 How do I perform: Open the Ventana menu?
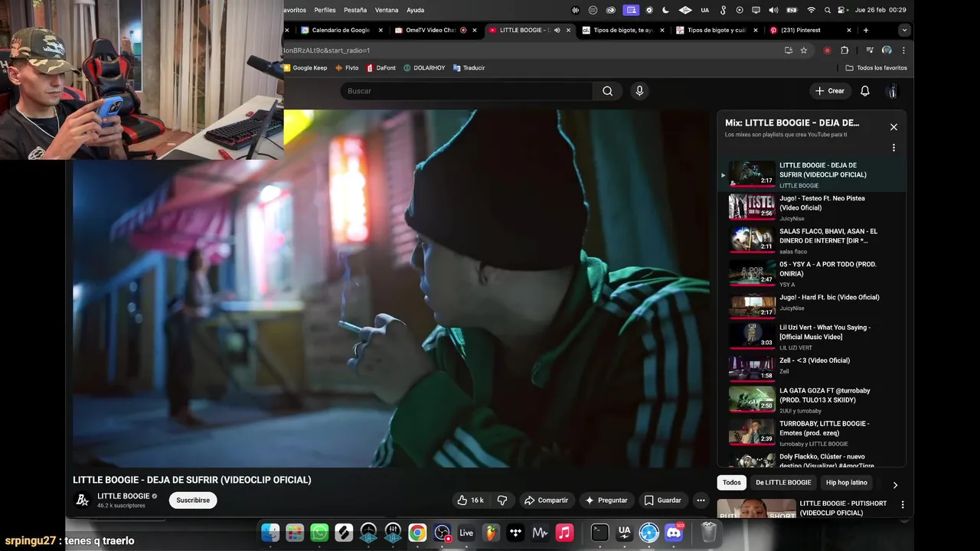pyautogui.click(x=387, y=10)
